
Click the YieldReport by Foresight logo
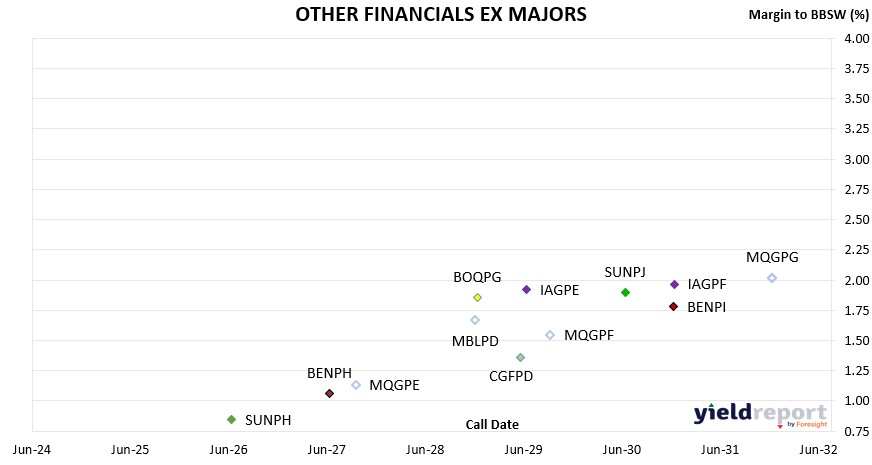click(760, 415)
